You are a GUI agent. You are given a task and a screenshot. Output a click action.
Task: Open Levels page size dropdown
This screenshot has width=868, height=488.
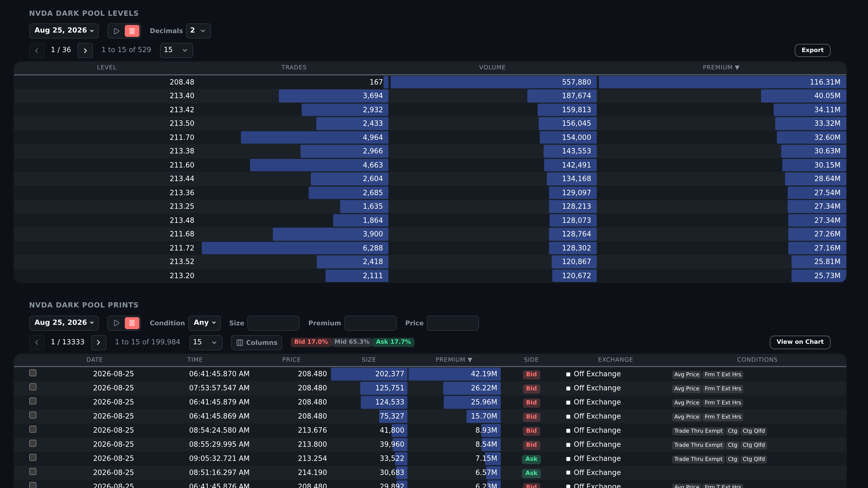click(176, 50)
